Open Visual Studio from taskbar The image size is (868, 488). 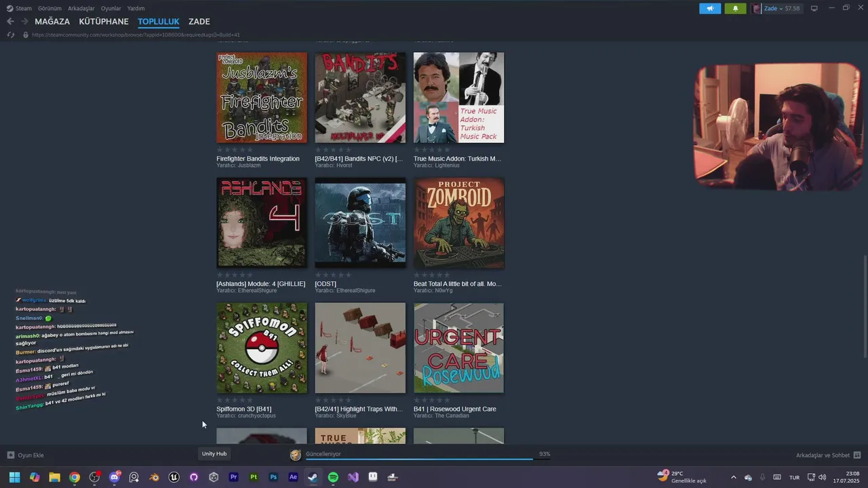pyautogui.click(x=353, y=477)
